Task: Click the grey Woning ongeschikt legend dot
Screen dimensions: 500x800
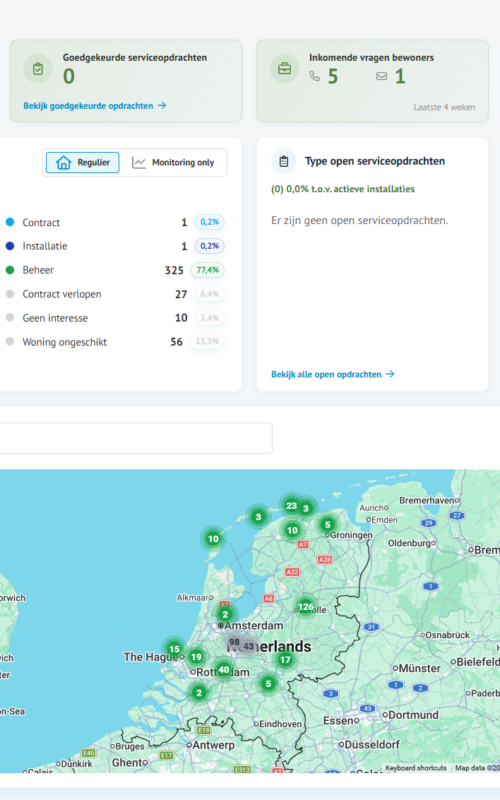Action: click(x=10, y=341)
